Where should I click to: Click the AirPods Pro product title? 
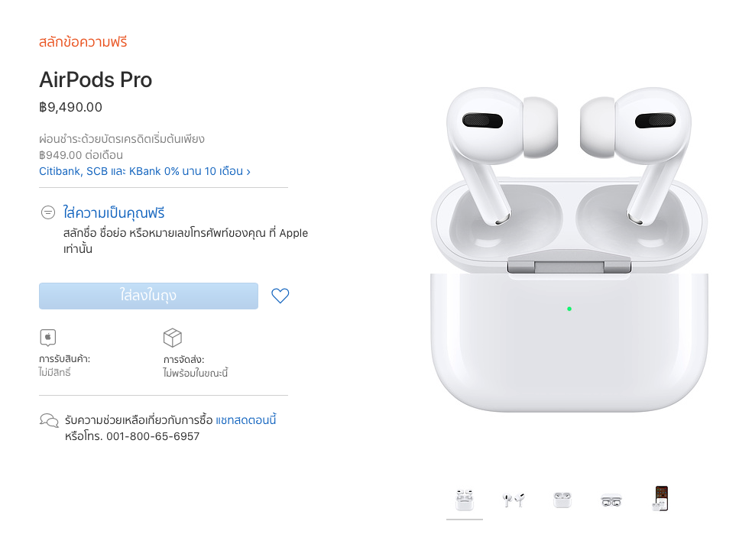[x=96, y=79]
